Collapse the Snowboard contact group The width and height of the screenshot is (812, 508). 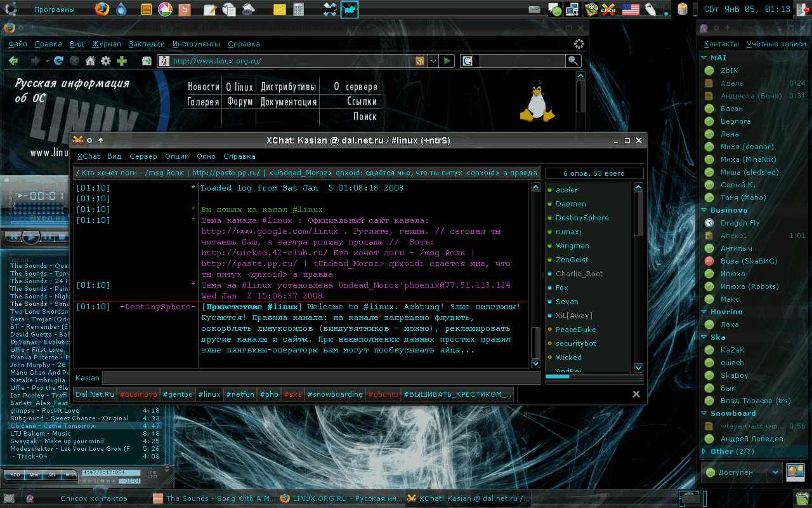704,413
